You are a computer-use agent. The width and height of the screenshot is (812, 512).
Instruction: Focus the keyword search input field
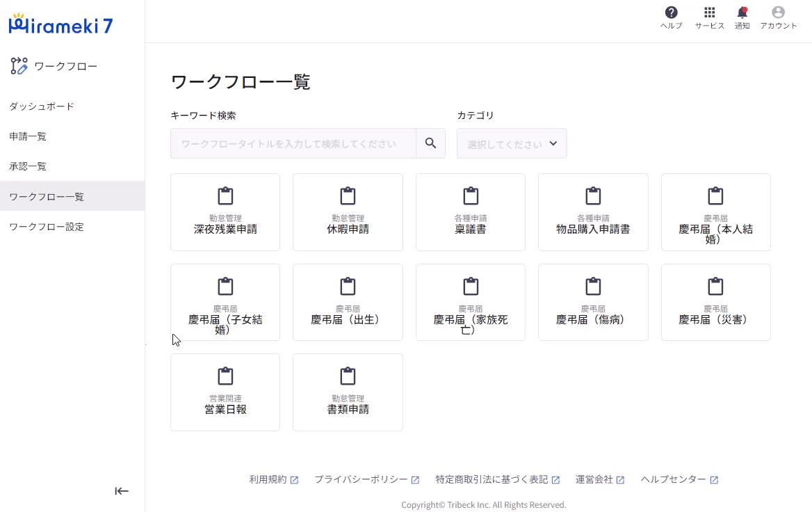tap(293, 143)
